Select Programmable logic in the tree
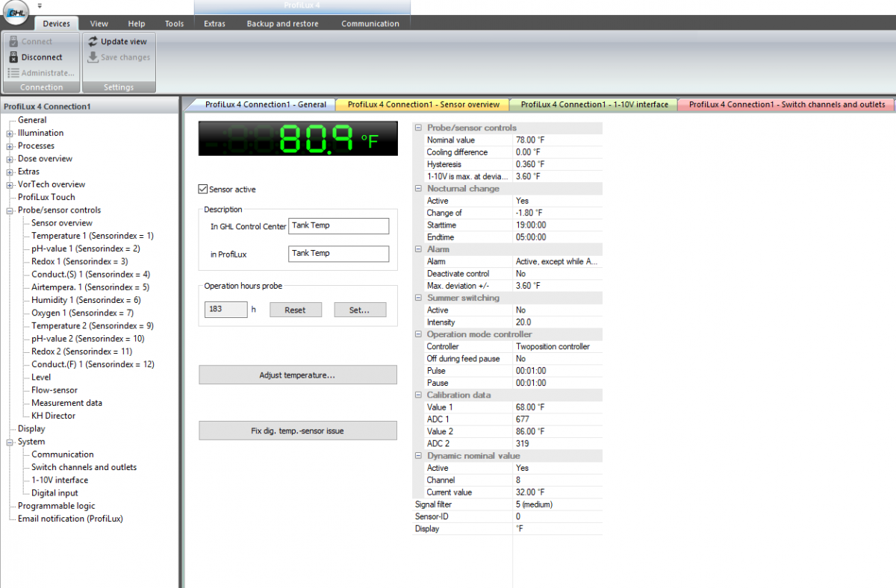 point(57,506)
